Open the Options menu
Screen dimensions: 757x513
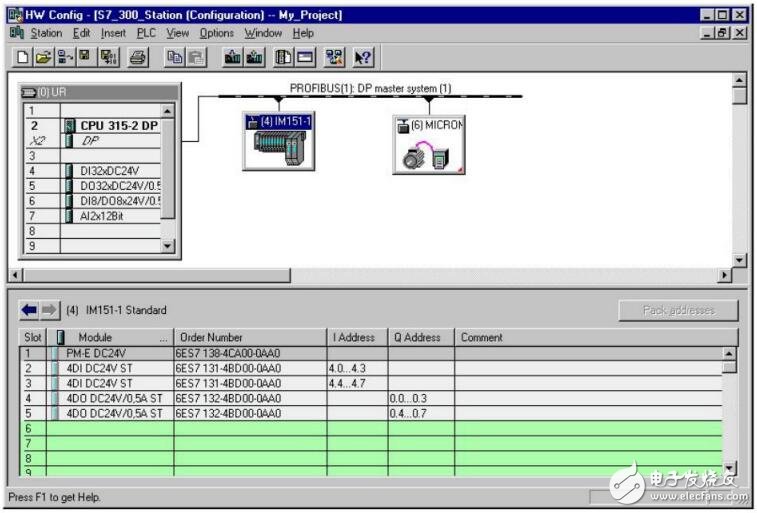[x=216, y=33]
